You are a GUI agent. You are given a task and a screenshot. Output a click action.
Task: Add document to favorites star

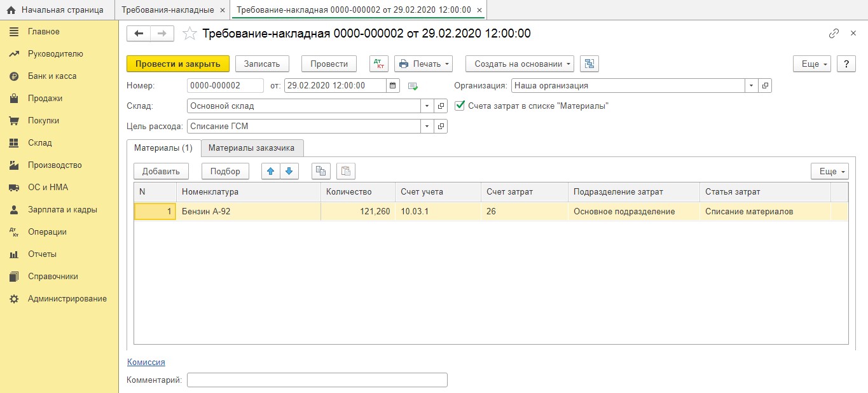coord(189,34)
